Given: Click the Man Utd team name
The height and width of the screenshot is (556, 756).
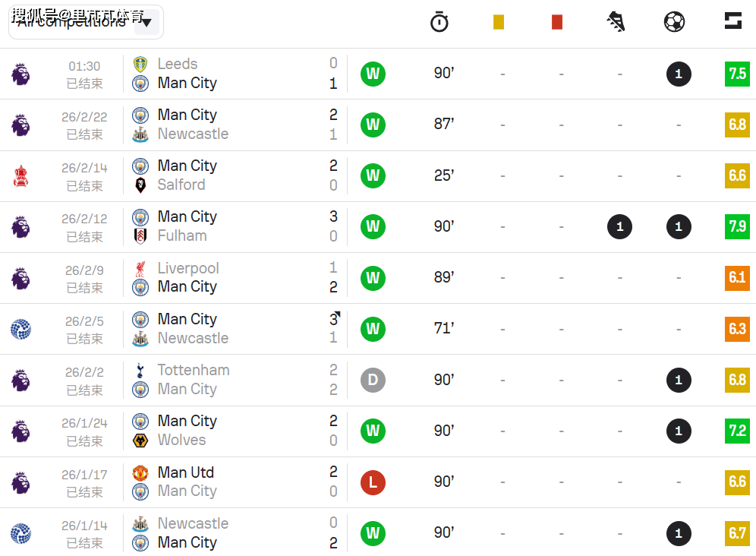Looking at the screenshot, I should (x=185, y=472).
